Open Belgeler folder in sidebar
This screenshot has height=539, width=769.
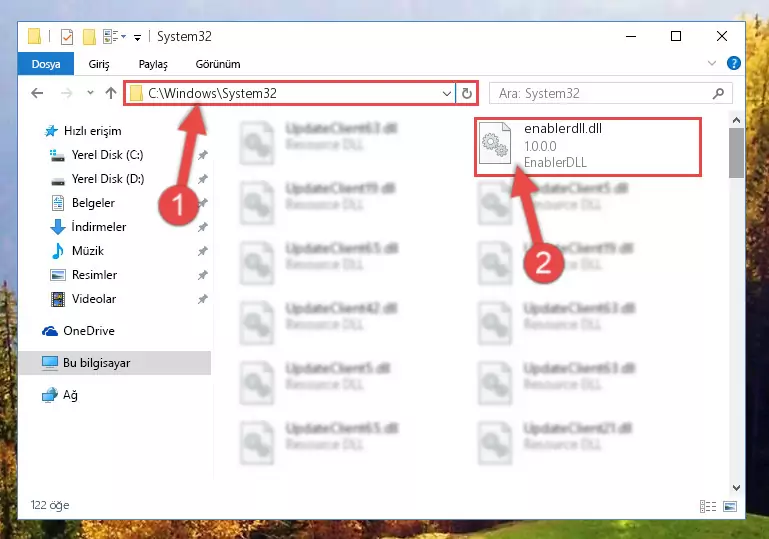pos(93,203)
